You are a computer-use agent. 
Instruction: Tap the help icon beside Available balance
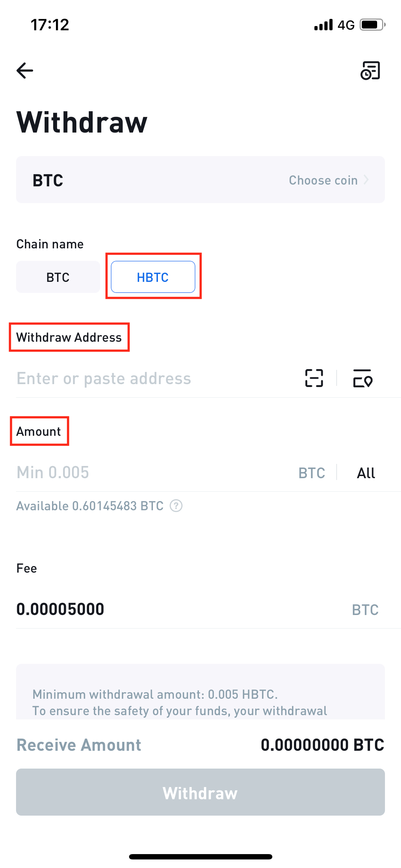pyautogui.click(x=176, y=506)
